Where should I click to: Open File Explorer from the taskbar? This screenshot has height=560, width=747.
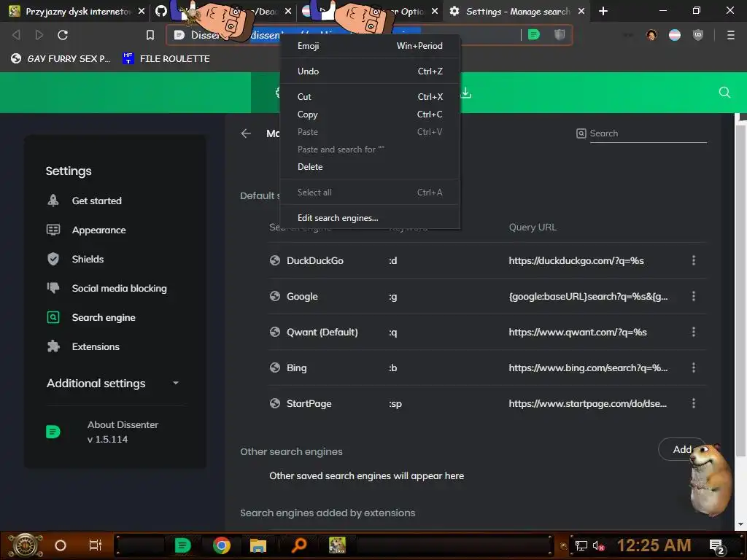[x=258, y=545]
